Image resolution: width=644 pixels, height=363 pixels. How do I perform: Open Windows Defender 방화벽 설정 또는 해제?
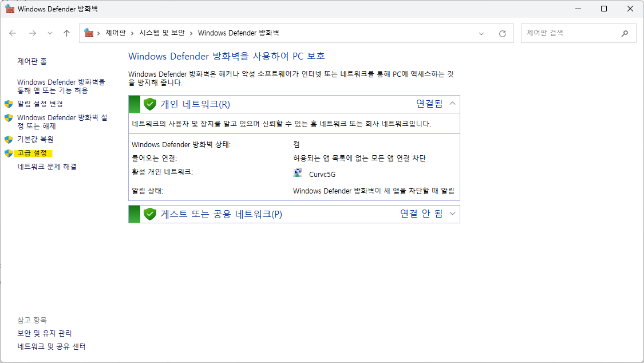pos(62,121)
